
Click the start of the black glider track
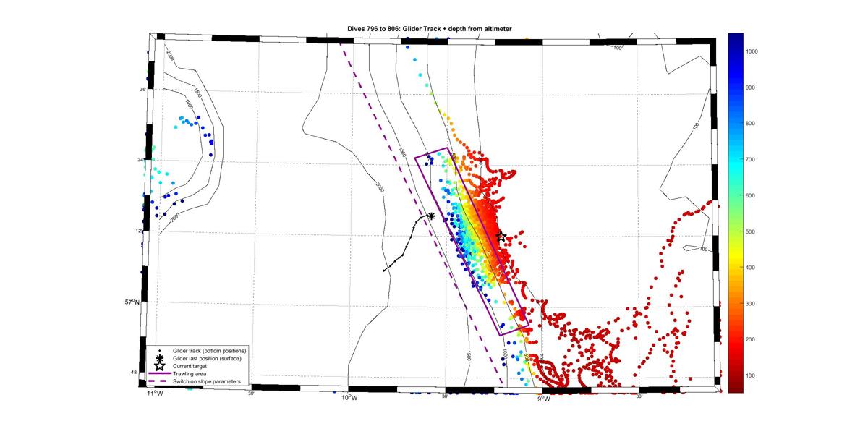(383, 270)
